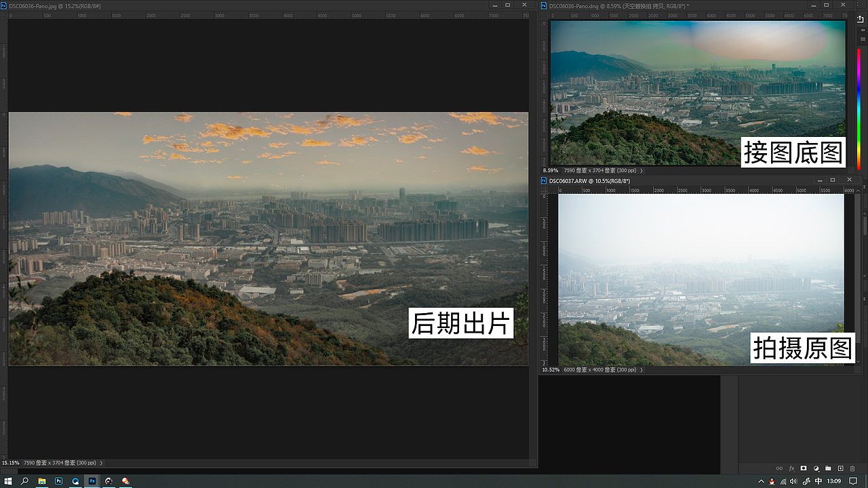This screenshot has width=868, height=488.
Task: Click the 15.15% zoom field of Pano.jpg
Action: pyautogui.click(x=10, y=463)
